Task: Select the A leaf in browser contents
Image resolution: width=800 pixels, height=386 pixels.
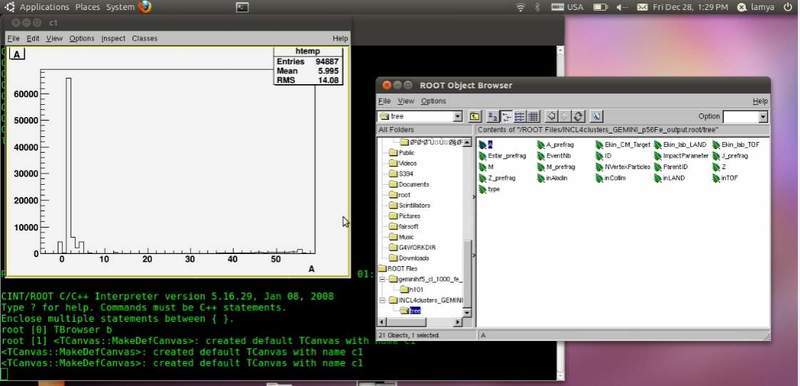Action: point(486,145)
